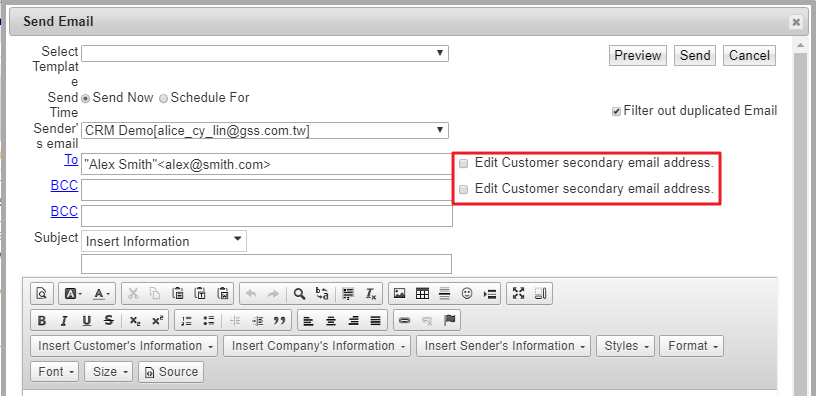Click the Cancel button
816x396 pixels.
point(749,56)
